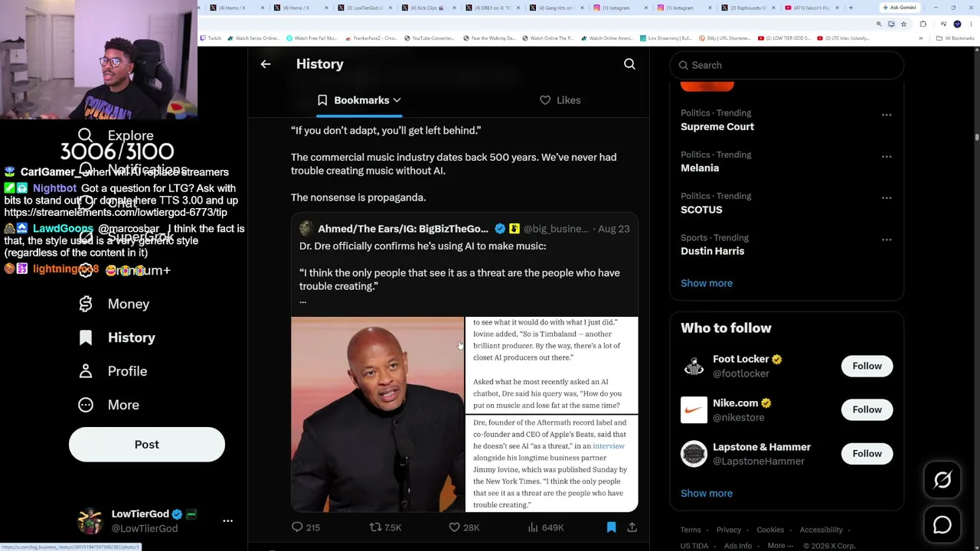Follow Foot Locker
The height and width of the screenshot is (551, 980).
867,366
